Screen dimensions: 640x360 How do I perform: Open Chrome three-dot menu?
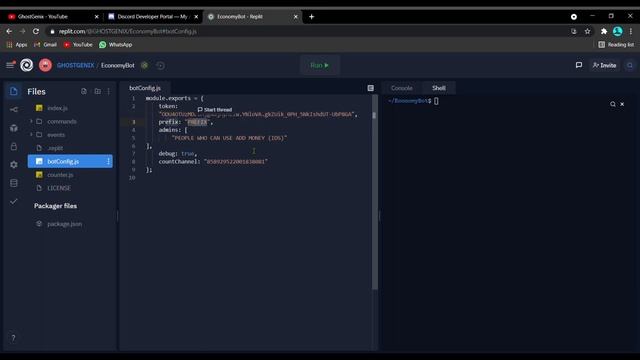631,31
